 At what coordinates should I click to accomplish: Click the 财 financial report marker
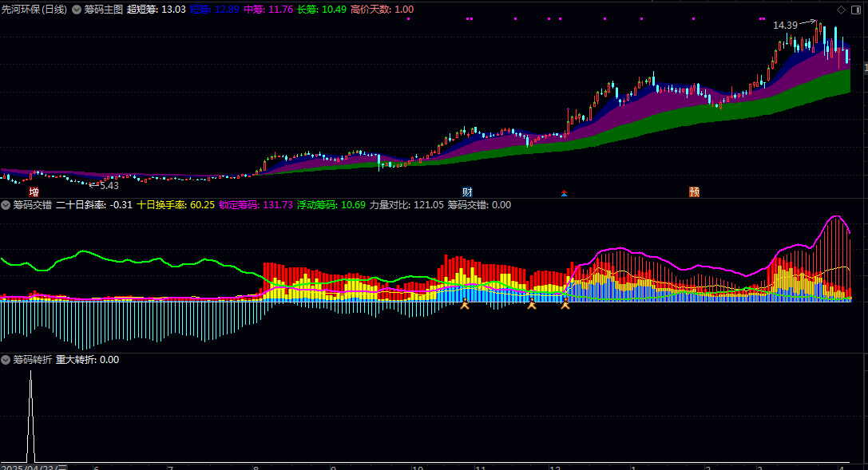pyautogui.click(x=467, y=192)
